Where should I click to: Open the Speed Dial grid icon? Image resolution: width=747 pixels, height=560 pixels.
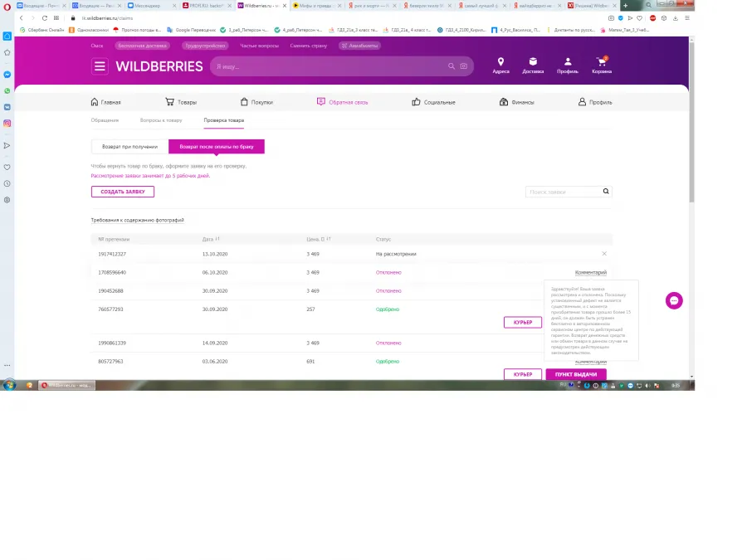56,18
